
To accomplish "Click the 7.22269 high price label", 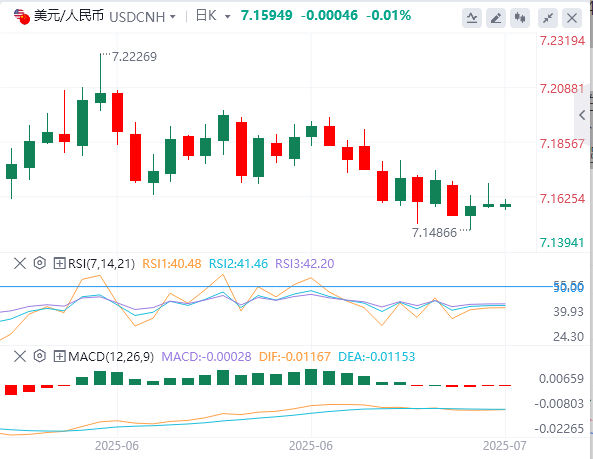I will (x=134, y=57).
